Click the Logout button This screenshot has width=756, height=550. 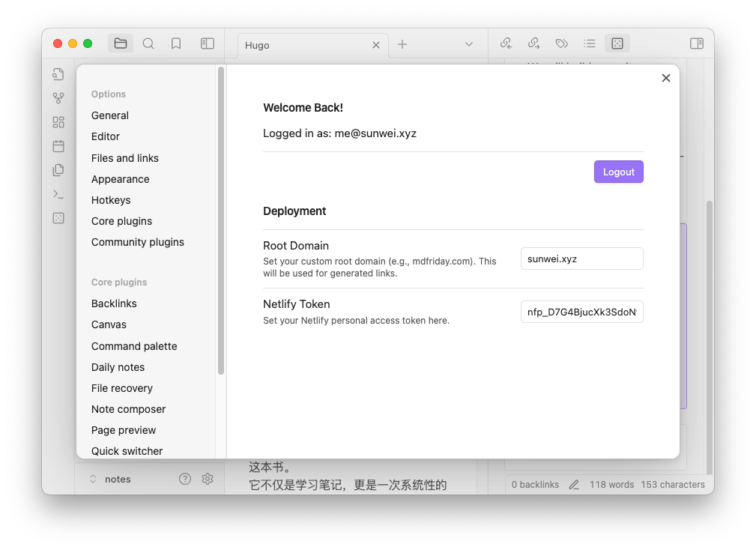619,172
